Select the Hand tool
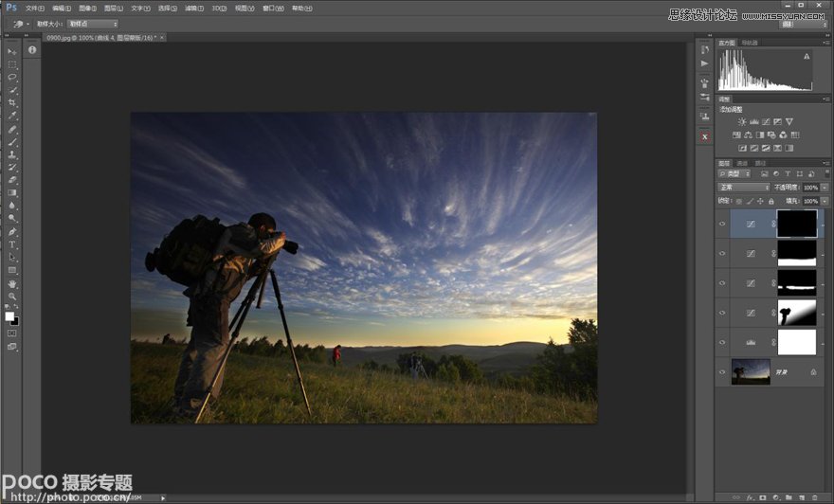834x504 pixels. click(12, 283)
